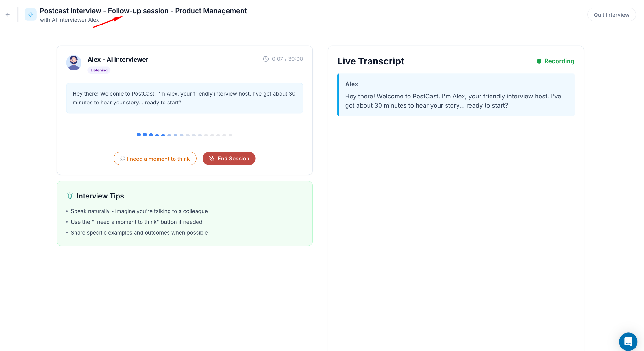The height and width of the screenshot is (351, 644).
Task: End the current session
Action: tap(229, 159)
